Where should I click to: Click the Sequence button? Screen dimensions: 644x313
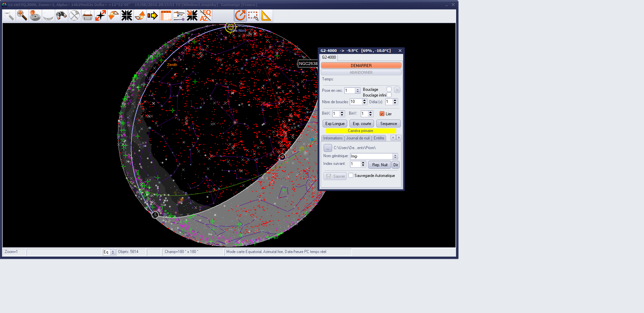click(x=388, y=124)
